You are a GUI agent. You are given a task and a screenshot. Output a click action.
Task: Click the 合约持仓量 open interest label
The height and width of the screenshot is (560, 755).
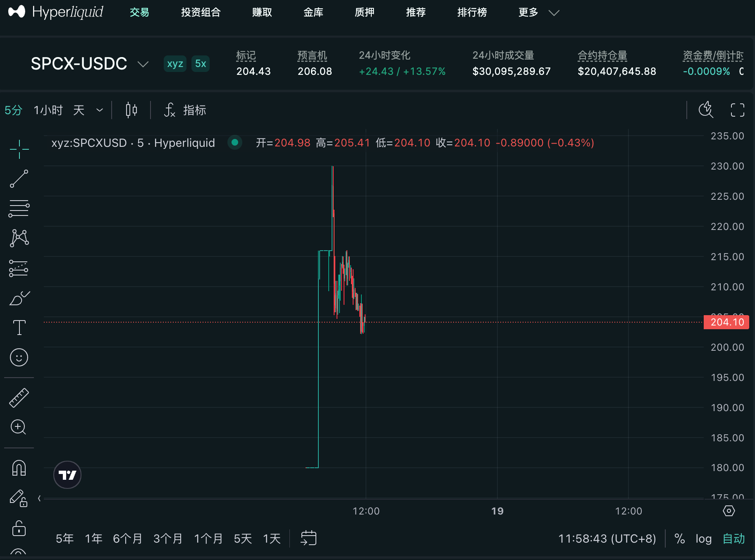coord(602,55)
